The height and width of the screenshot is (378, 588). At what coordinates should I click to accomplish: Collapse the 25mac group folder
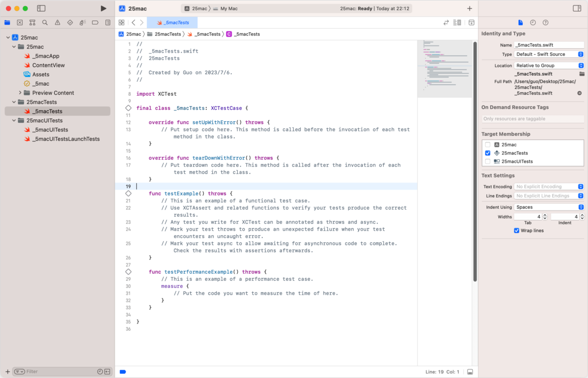click(x=14, y=47)
